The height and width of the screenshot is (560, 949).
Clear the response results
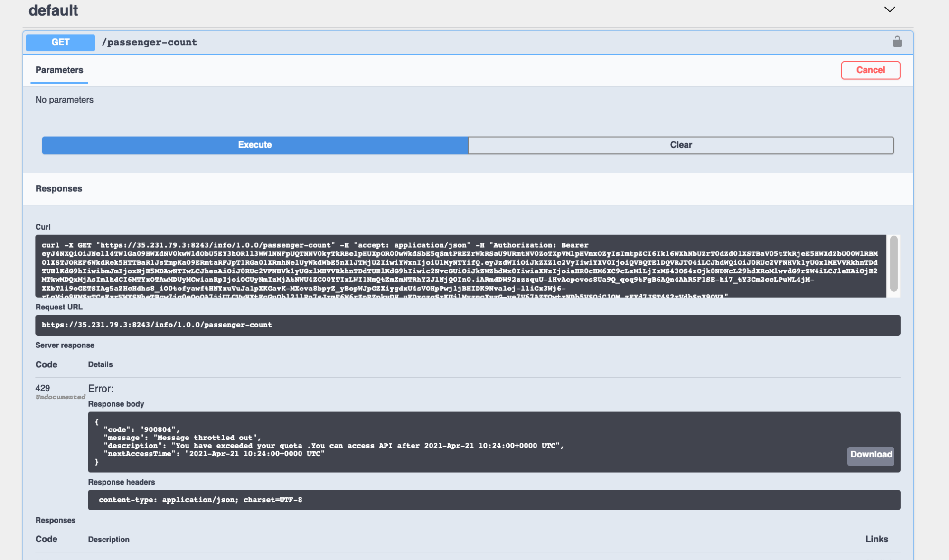[681, 145]
